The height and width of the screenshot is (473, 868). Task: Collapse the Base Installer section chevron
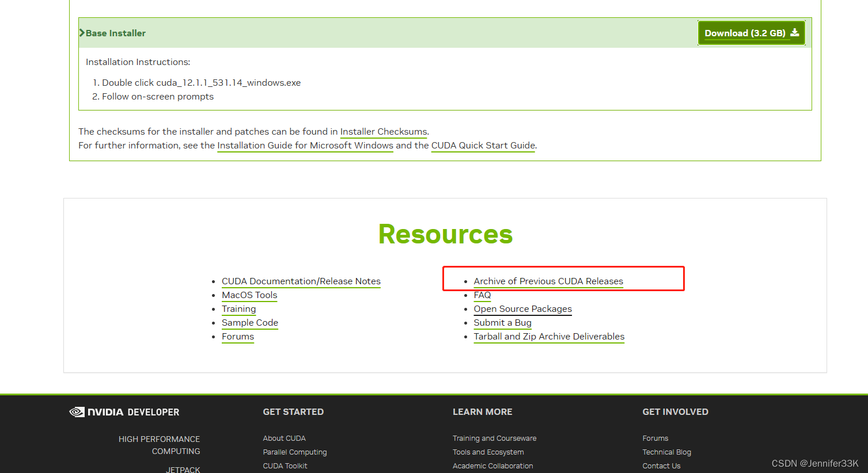coord(82,33)
